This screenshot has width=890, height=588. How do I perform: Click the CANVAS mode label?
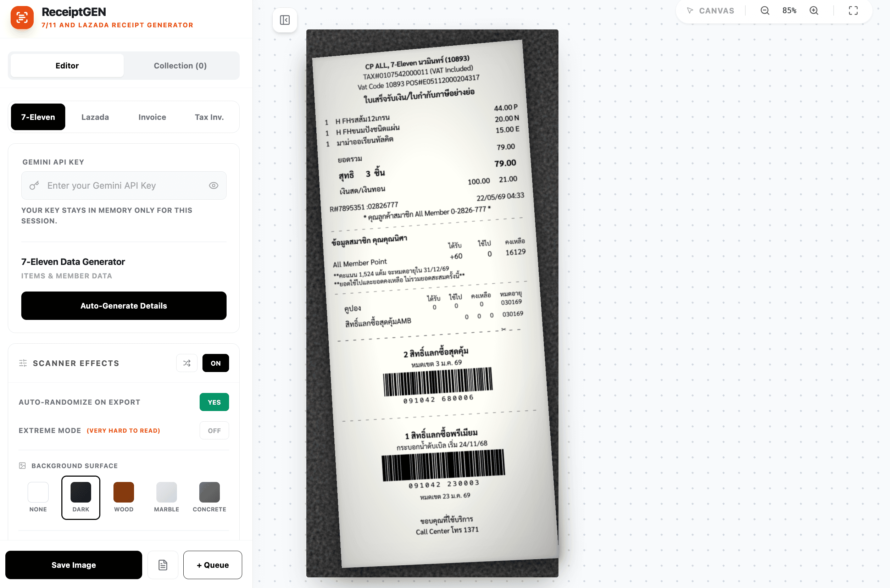pos(716,11)
